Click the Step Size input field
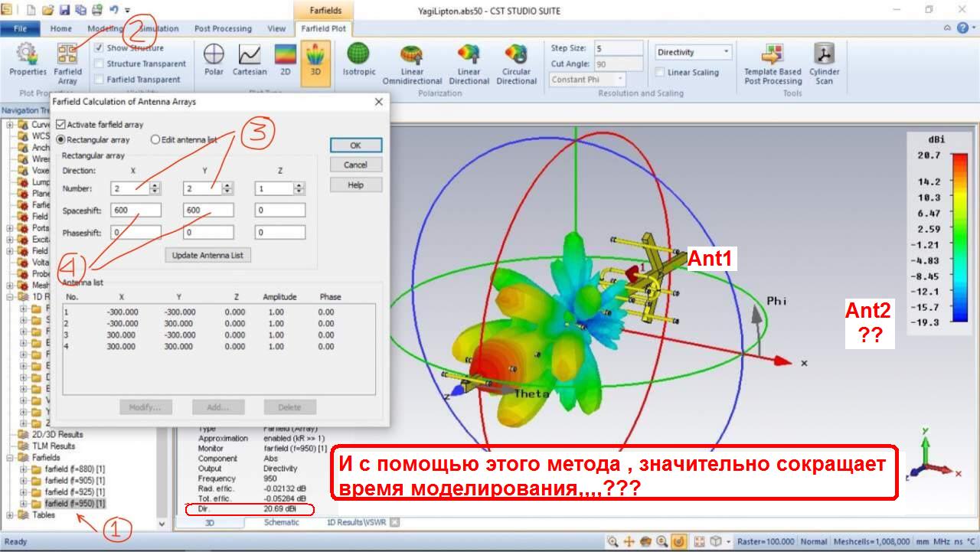The image size is (980, 552). click(619, 48)
